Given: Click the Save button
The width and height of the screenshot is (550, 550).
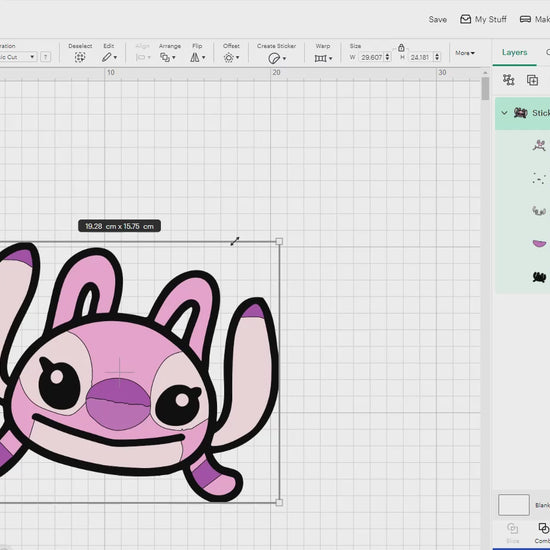Looking at the screenshot, I should (x=437, y=20).
